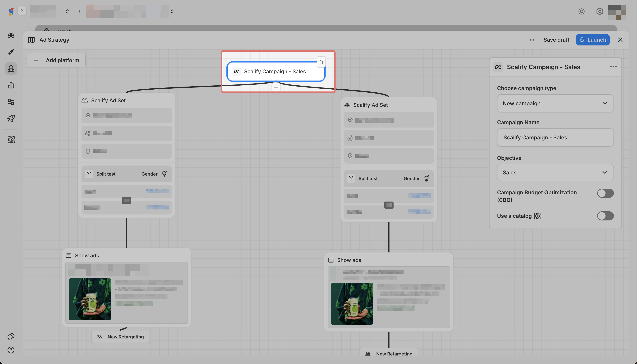Open the chat bubbles icon in sidebar
This screenshot has width=637, height=364.
11,336
